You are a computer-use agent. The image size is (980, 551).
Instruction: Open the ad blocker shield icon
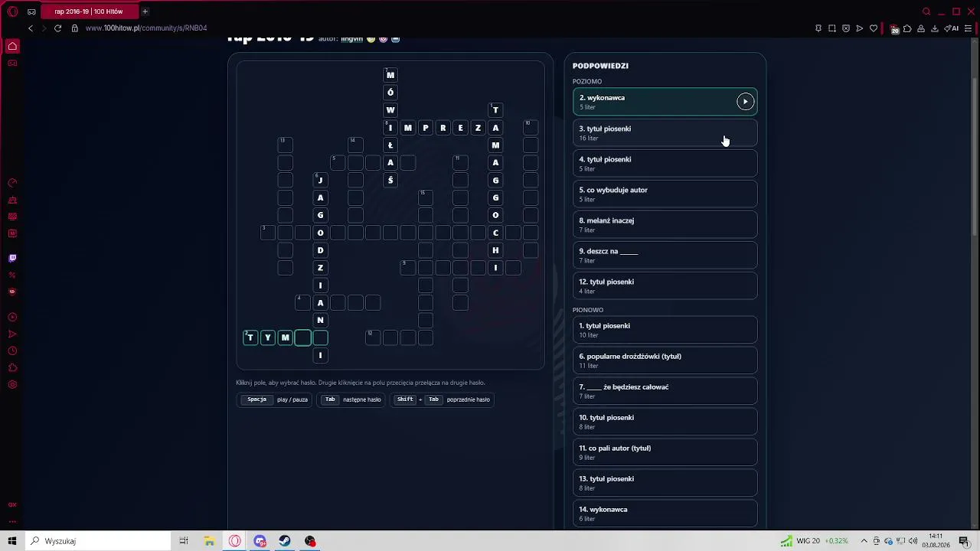tap(846, 28)
